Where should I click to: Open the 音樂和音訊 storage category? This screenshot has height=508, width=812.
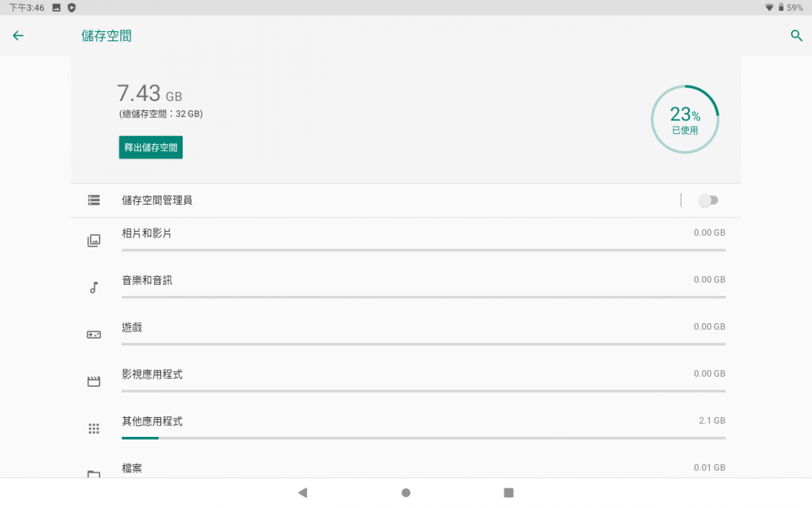tap(406, 288)
